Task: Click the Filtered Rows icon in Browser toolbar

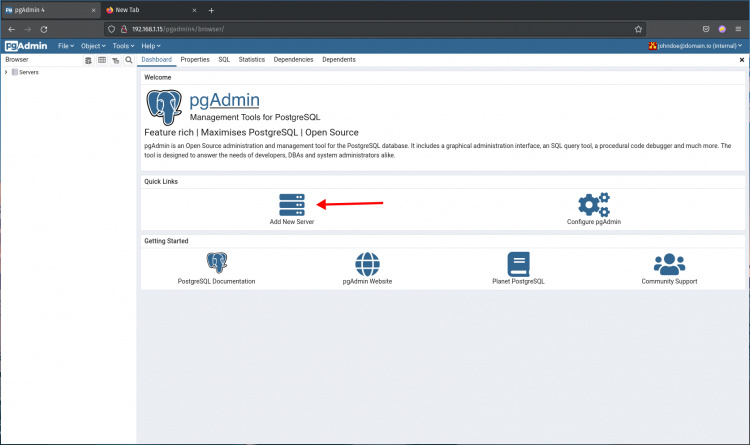Action: 115,60
